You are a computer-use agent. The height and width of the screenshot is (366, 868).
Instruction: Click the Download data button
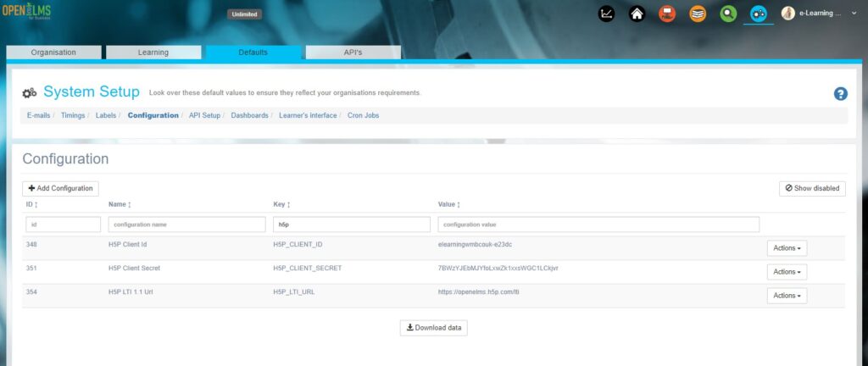(433, 328)
